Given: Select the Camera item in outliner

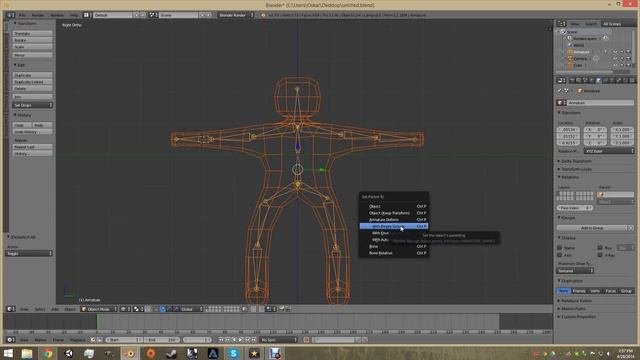Looking at the screenshot, I should pyautogui.click(x=580, y=58).
